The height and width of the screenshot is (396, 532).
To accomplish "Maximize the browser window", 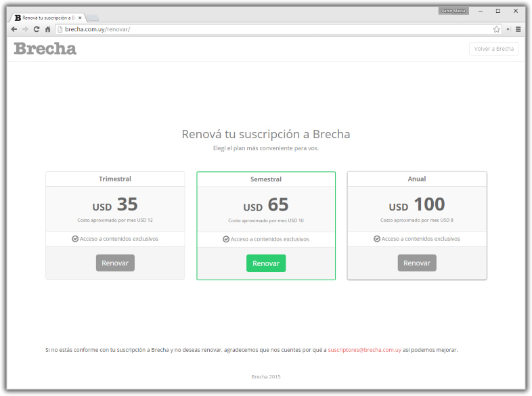I will tap(498, 11).
